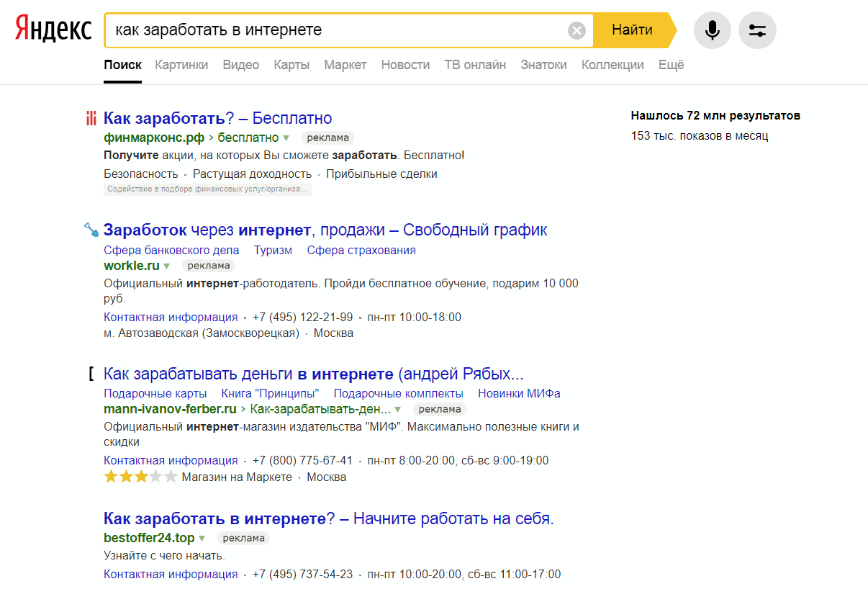The image size is (868, 607).
Task: Clear the search query with X icon
Action: (577, 30)
